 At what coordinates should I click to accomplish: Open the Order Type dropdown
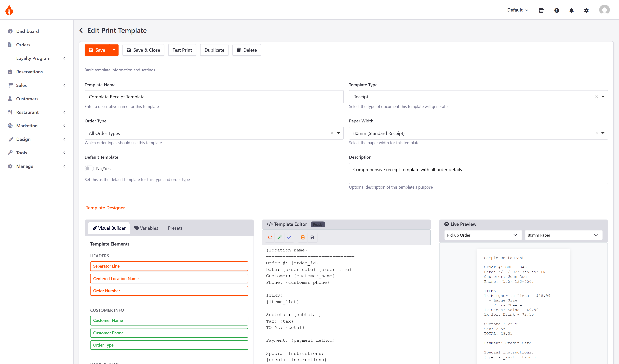click(338, 133)
